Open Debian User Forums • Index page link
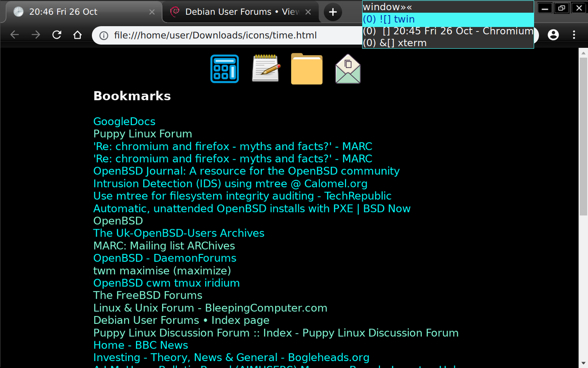The width and height of the screenshot is (588, 368). [181, 320]
